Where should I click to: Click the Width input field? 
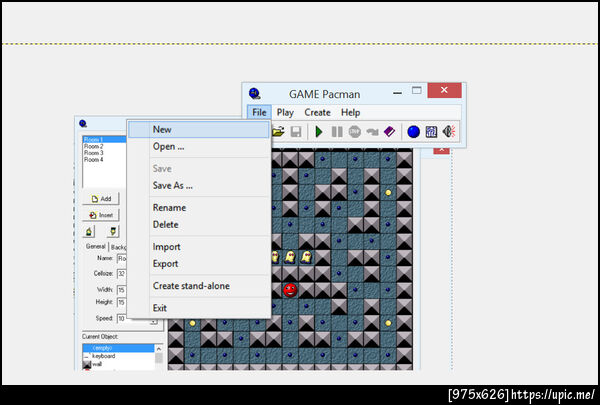click(122, 290)
